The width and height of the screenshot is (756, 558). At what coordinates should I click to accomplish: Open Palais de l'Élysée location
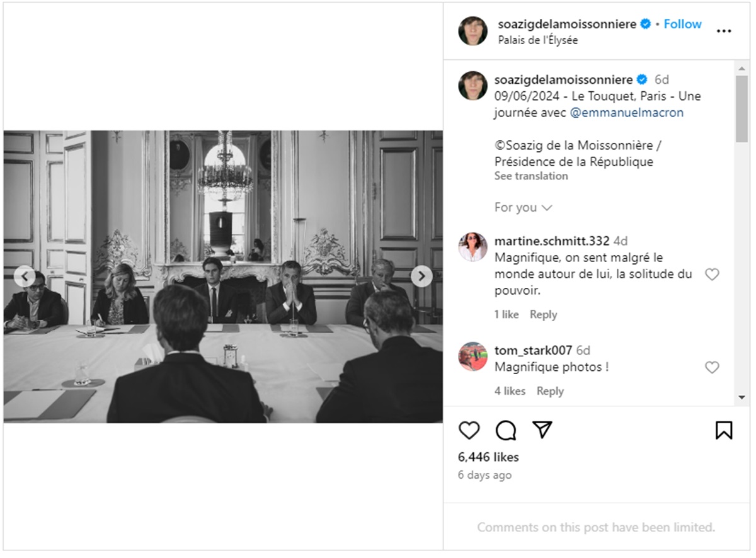(538, 40)
